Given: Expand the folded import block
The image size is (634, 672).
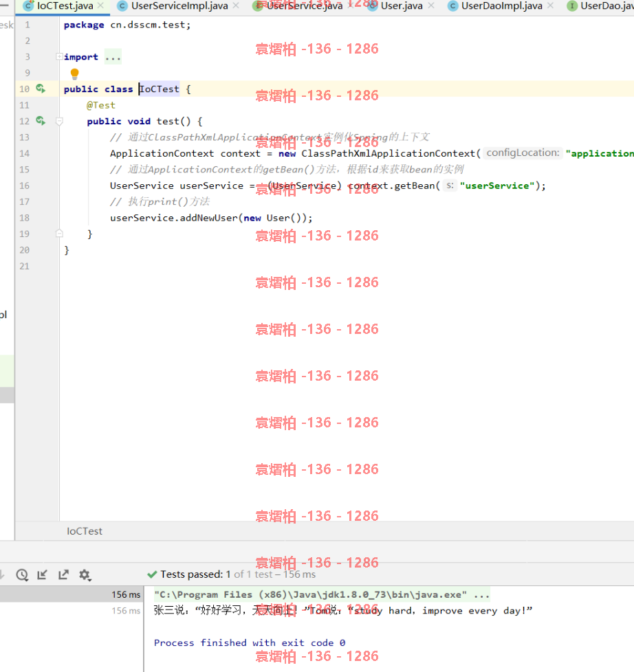Looking at the screenshot, I should click(59, 56).
